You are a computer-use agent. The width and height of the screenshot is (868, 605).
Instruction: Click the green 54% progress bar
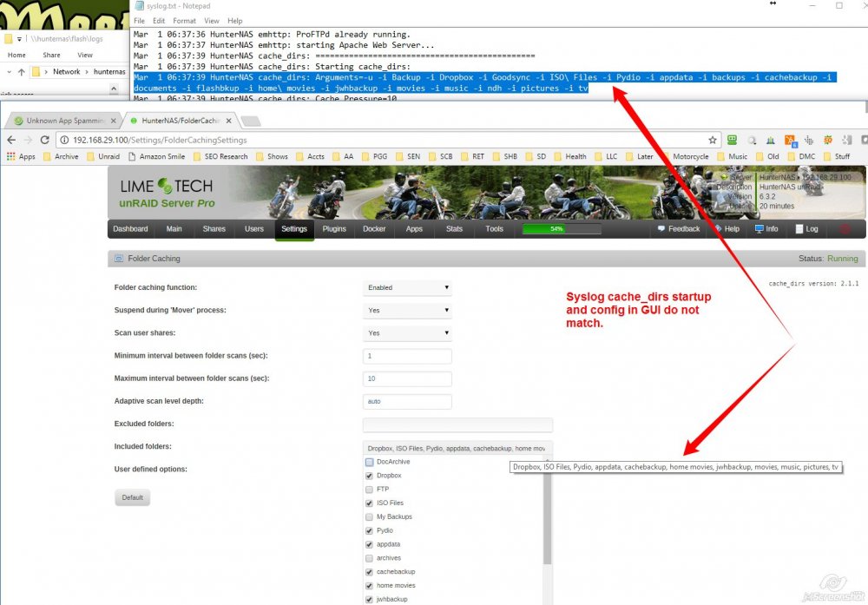coord(562,228)
